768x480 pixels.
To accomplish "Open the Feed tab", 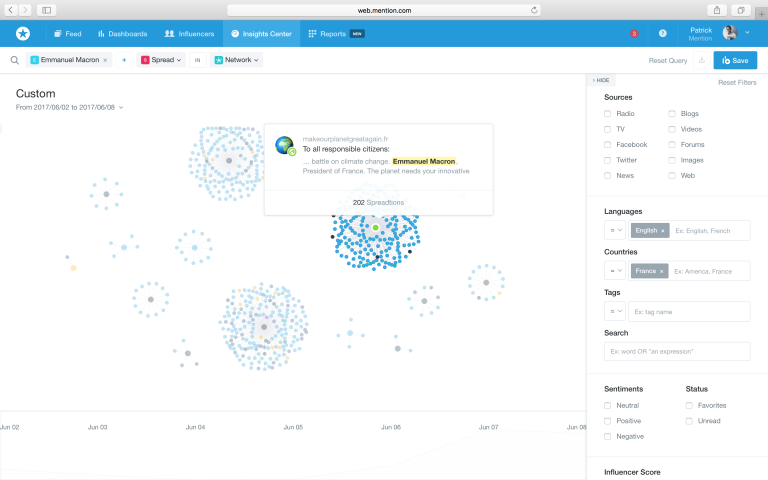I will [x=68, y=34].
